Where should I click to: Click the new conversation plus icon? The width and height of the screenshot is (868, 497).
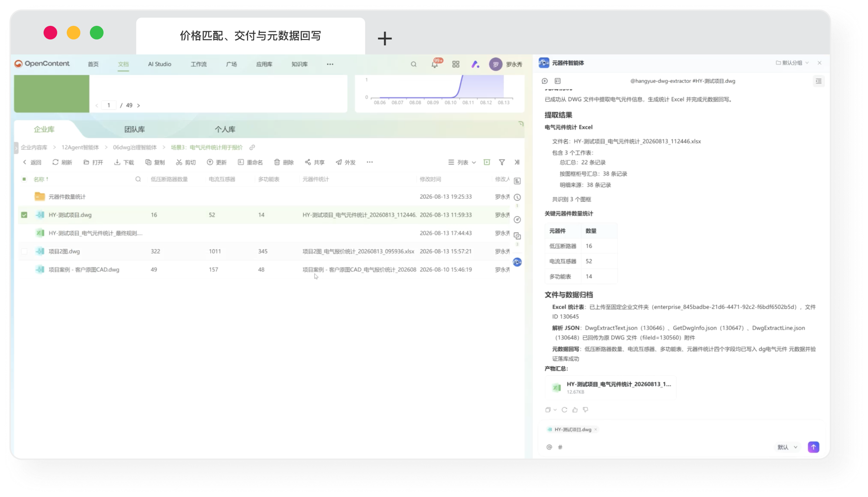(545, 81)
